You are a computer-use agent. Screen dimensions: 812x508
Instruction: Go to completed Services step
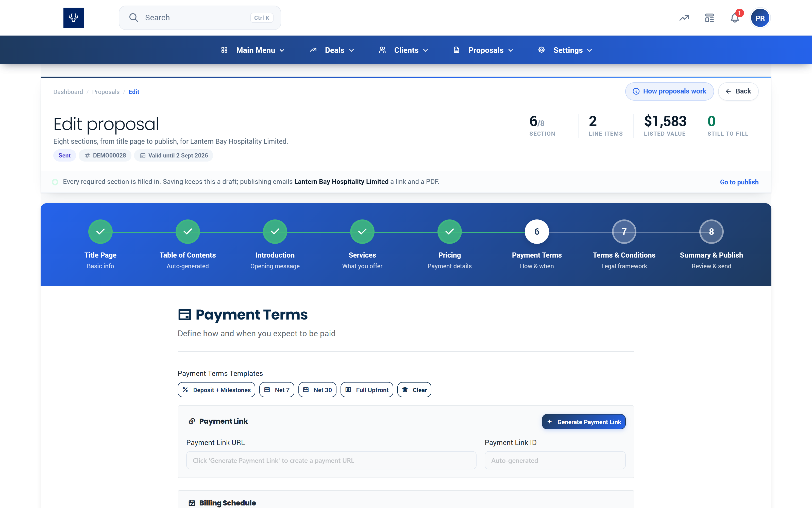[x=362, y=231]
